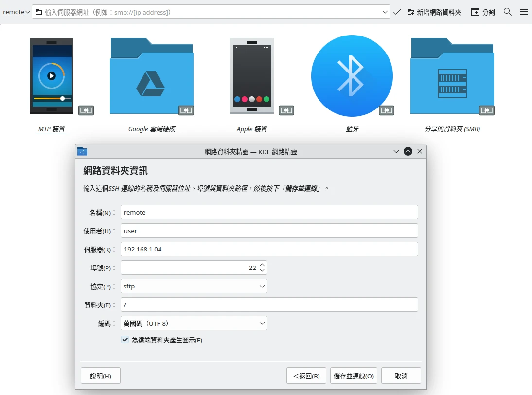Open the Apple 裝置 icon
This screenshot has width=532, height=395.
pyautogui.click(x=251, y=76)
